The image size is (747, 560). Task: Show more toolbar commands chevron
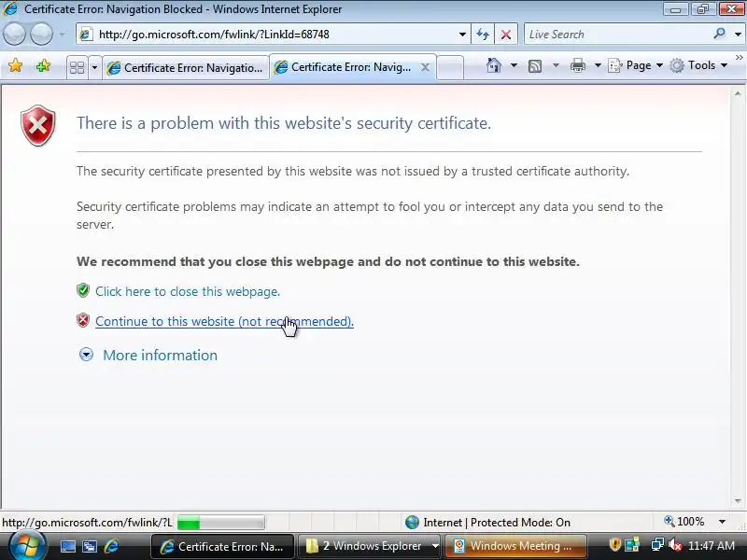pyautogui.click(x=740, y=58)
